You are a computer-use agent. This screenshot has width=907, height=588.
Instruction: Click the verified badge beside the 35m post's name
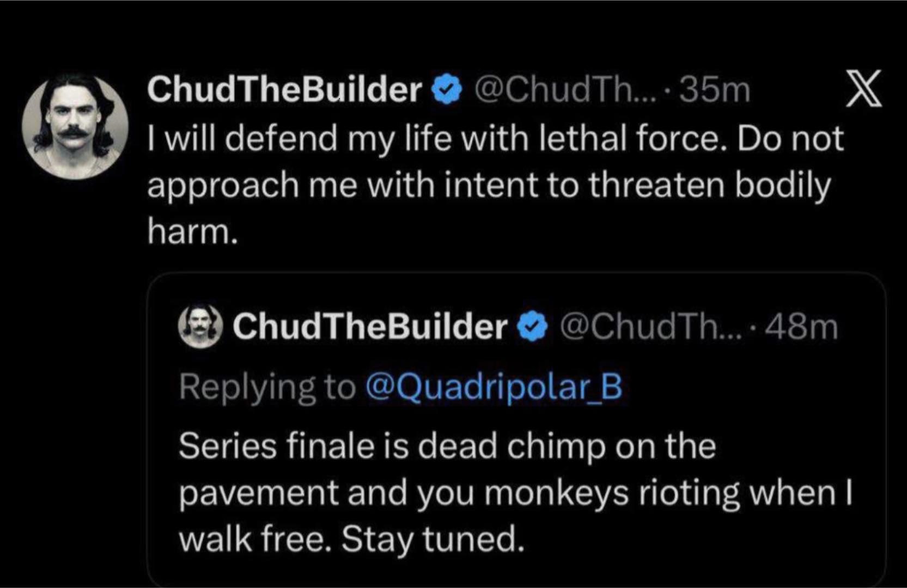447,91
